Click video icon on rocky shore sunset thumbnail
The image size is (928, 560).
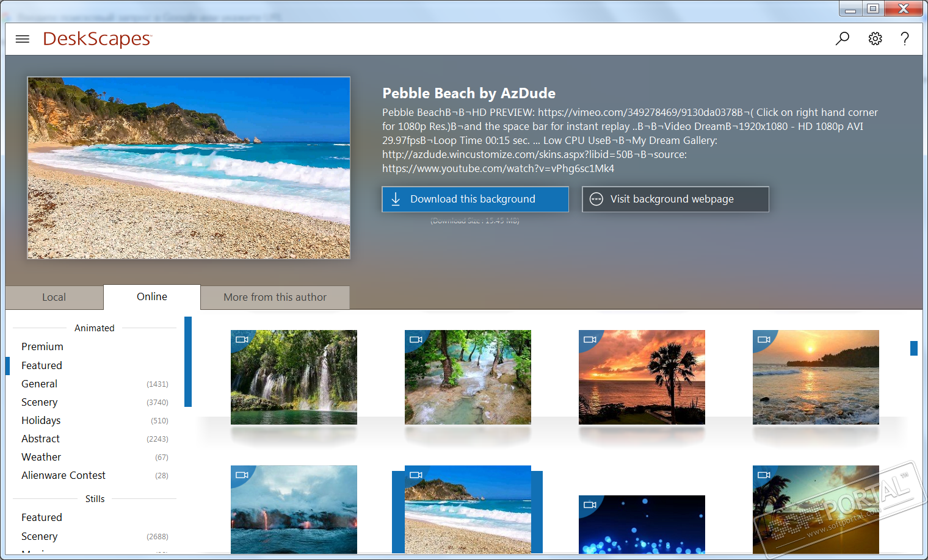pos(764,340)
